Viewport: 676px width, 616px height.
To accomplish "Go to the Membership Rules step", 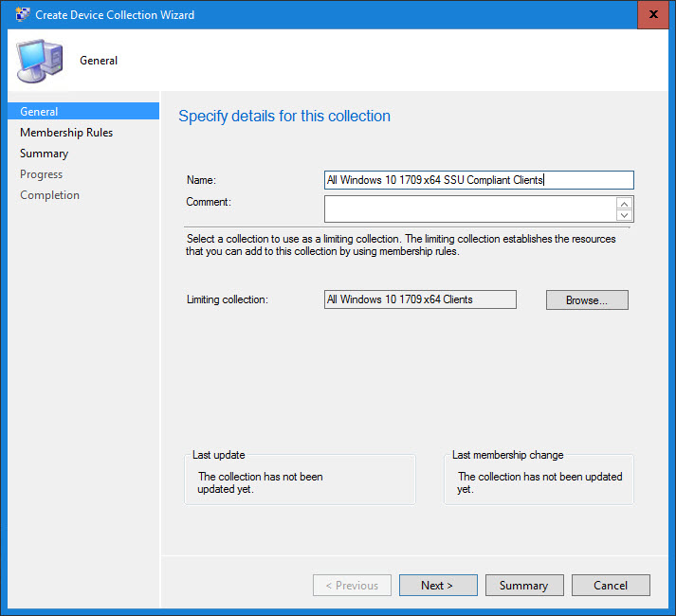I will pyautogui.click(x=66, y=133).
